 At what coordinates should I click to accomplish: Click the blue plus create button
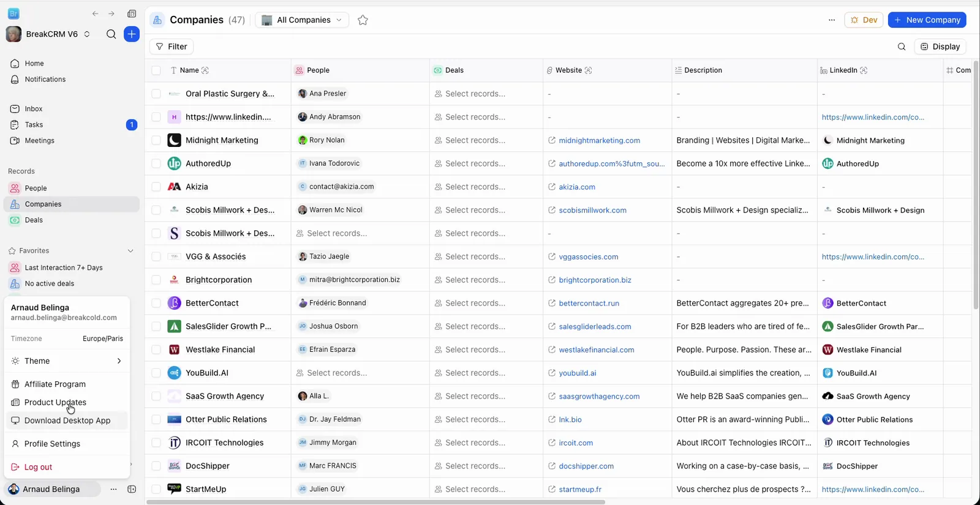point(132,34)
